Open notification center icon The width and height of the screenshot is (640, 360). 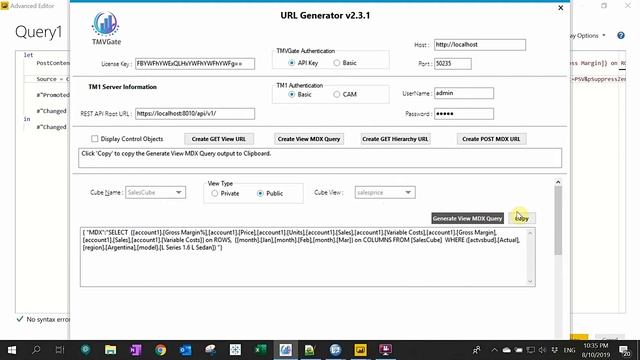tap(624, 350)
